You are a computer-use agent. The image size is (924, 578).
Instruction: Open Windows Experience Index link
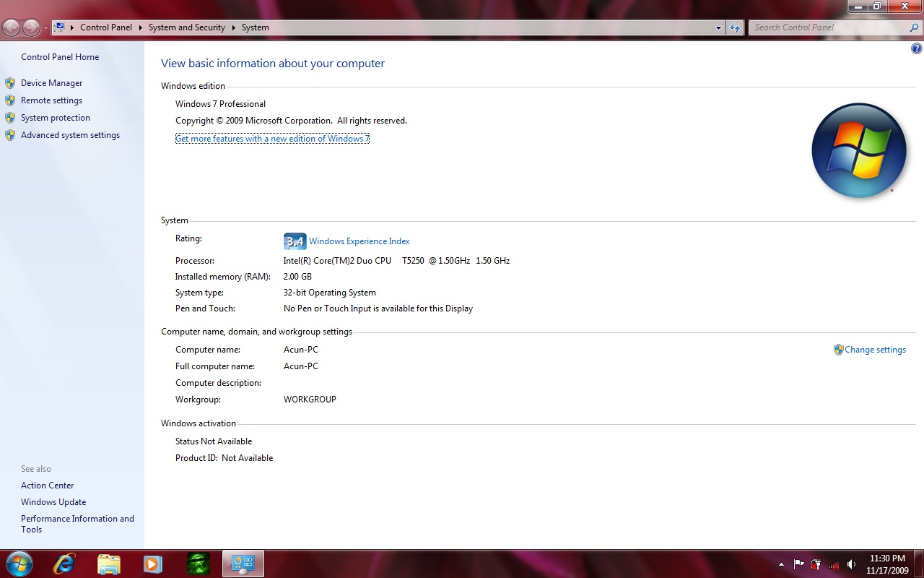tap(359, 241)
